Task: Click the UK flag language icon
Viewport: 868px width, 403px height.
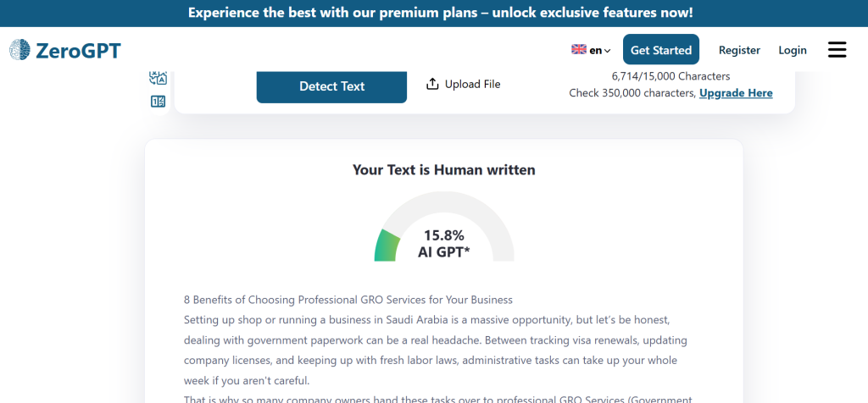Action: [x=578, y=49]
